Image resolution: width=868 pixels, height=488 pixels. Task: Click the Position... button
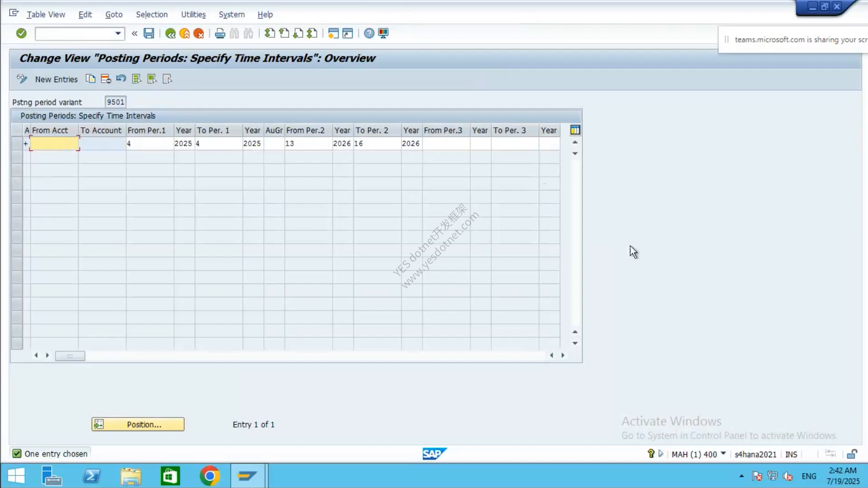(138, 424)
